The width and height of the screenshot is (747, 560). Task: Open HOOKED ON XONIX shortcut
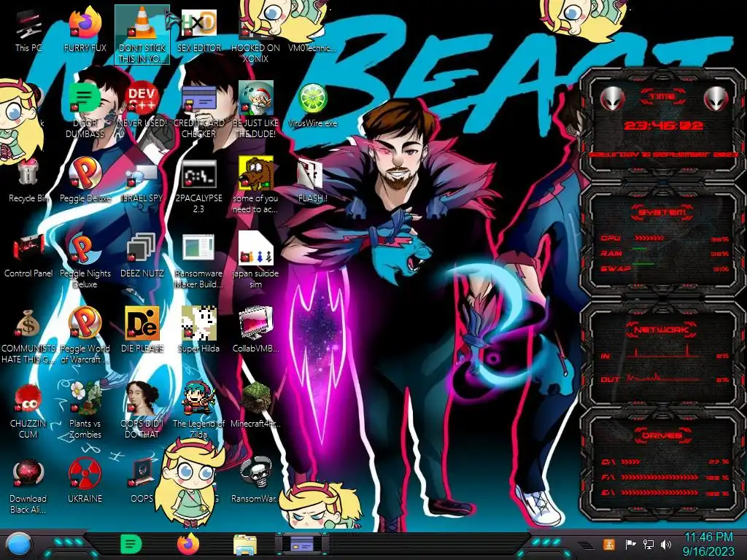[255, 36]
